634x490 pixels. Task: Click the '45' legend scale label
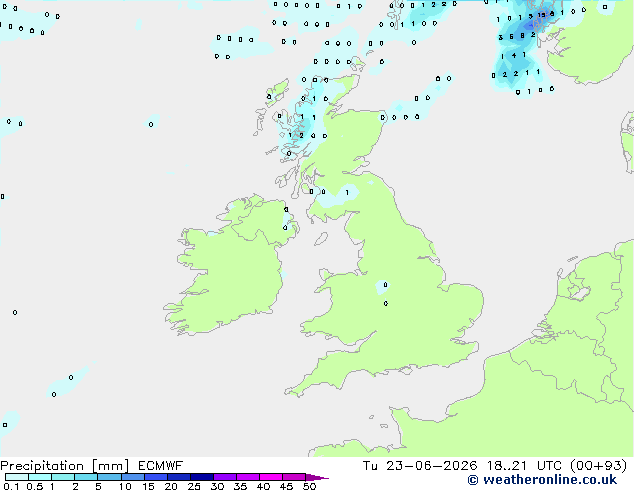tap(286, 486)
